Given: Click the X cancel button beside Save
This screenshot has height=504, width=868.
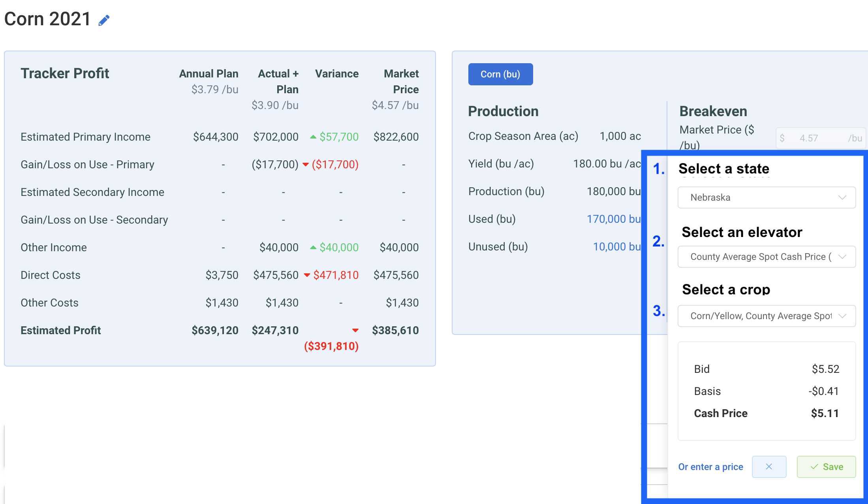Looking at the screenshot, I should (x=768, y=466).
